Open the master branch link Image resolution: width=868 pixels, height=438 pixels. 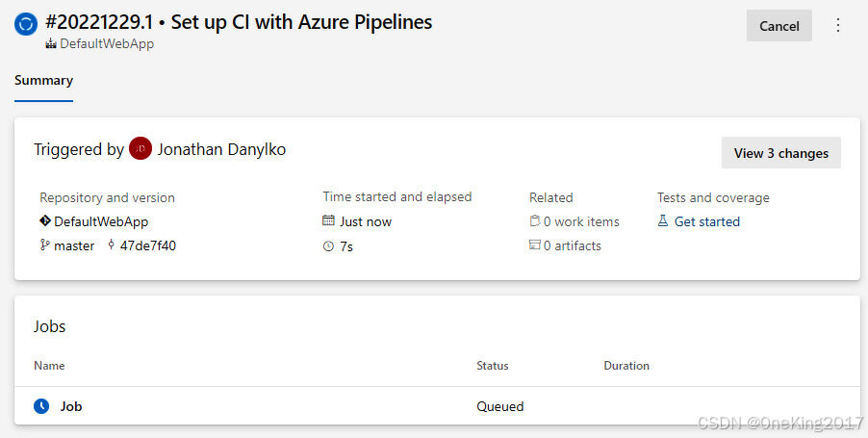click(x=74, y=245)
